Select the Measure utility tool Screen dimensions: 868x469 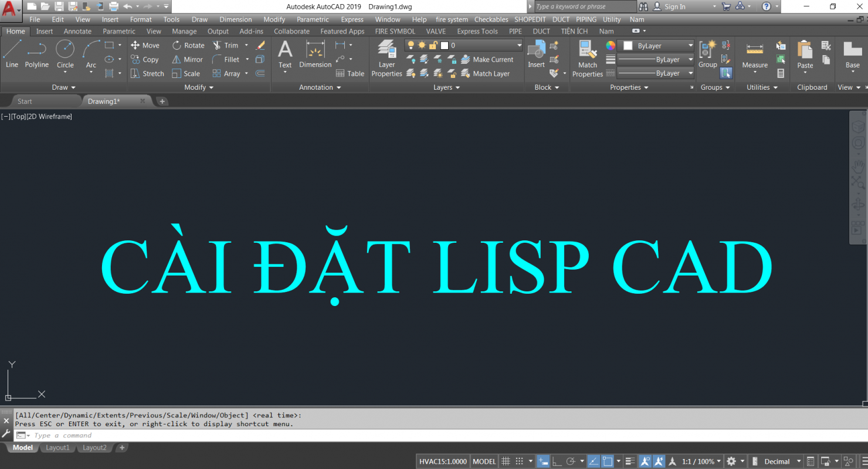(x=754, y=55)
